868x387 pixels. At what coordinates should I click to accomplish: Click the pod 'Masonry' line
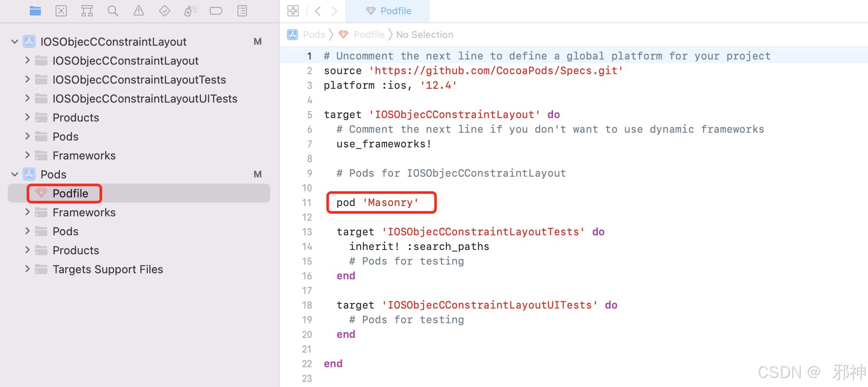click(x=378, y=203)
